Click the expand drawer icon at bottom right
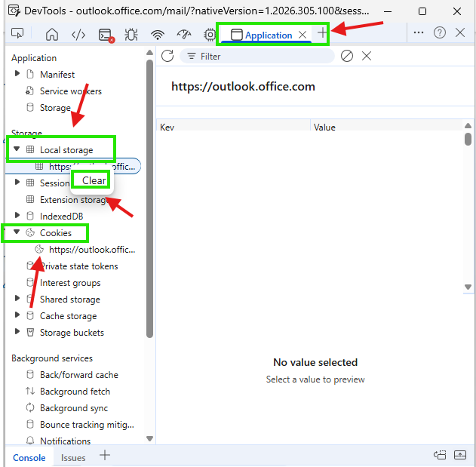Image resolution: width=476 pixels, height=467 pixels. pyautogui.click(x=460, y=455)
